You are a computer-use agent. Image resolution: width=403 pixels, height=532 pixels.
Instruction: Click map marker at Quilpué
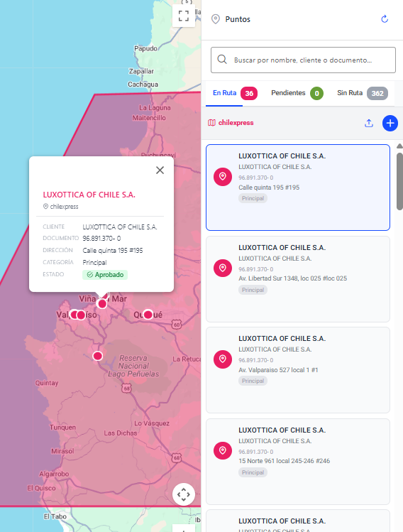coord(148,315)
